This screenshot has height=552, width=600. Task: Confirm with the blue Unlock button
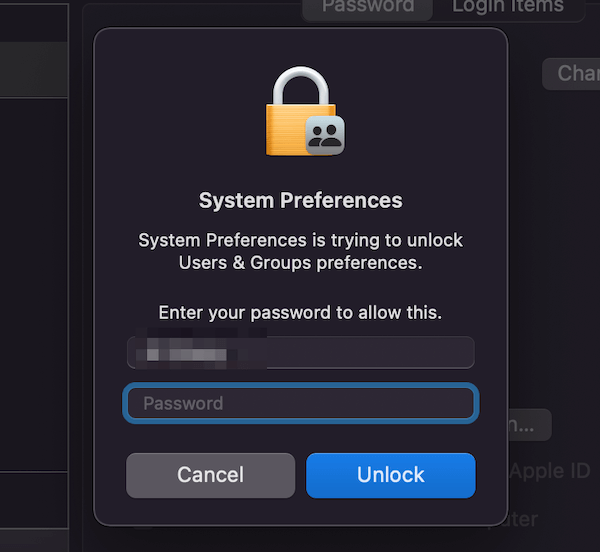(391, 475)
